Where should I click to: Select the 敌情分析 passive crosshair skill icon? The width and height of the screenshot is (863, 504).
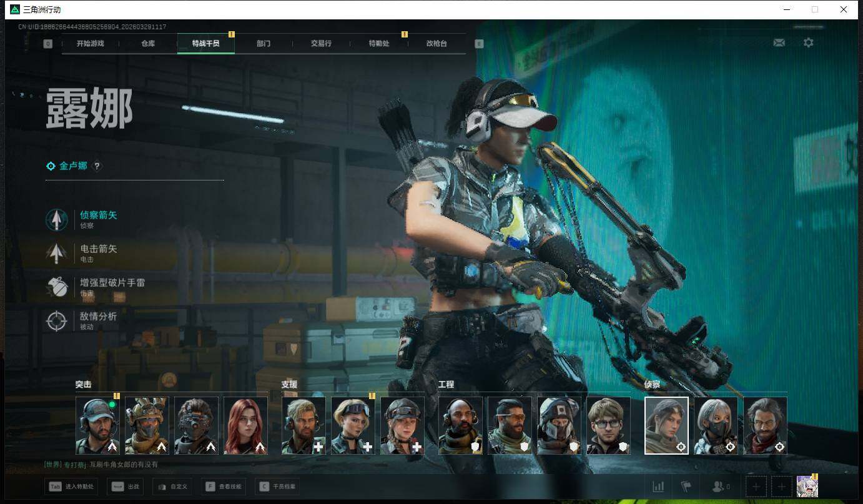[x=57, y=321]
